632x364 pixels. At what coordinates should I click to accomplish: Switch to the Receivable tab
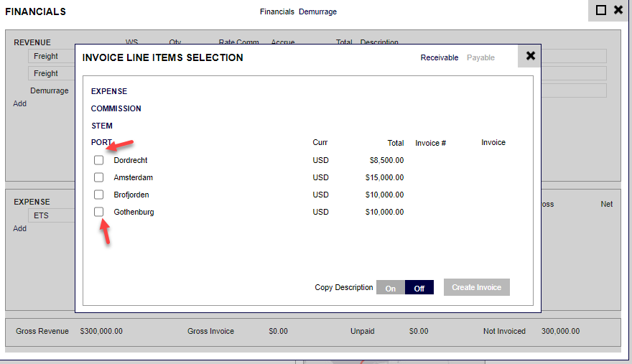[x=439, y=57]
